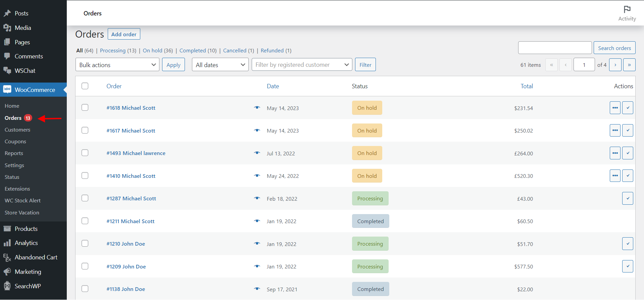The height and width of the screenshot is (300, 644).
Task: Preview order #1287 with eye icon
Action: tap(257, 198)
